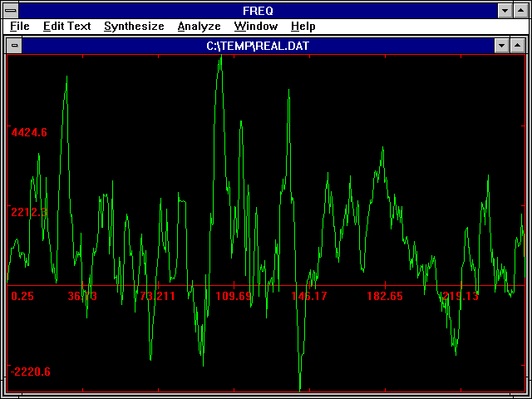Screen dimensions: 532x399
Task: Click the -2220.6 y-axis label
Action: point(31,372)
